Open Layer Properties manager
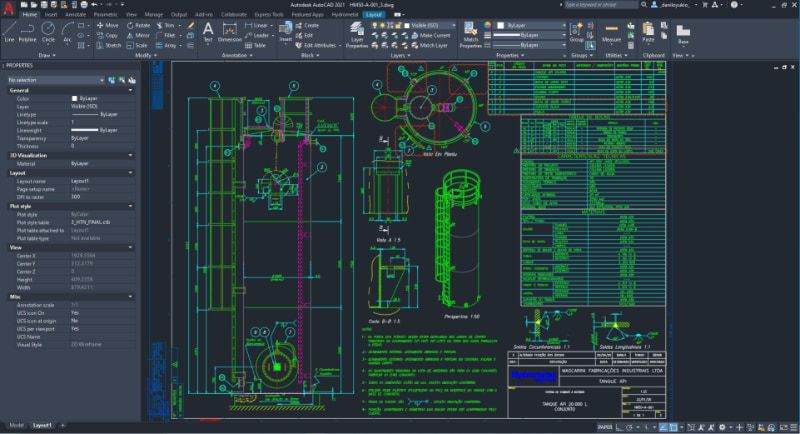This screenshot has width=800, height=434. pos(357,35)
